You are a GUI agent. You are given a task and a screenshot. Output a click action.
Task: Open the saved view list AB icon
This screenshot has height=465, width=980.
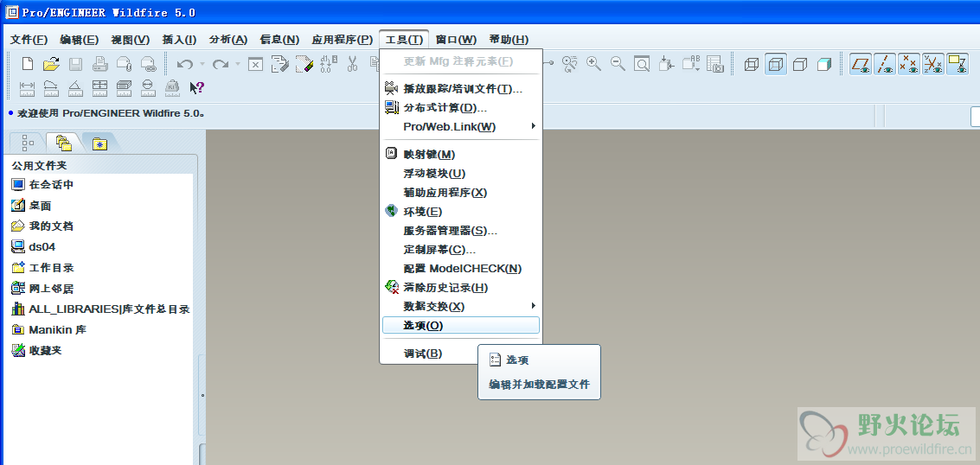click(690, 64)
